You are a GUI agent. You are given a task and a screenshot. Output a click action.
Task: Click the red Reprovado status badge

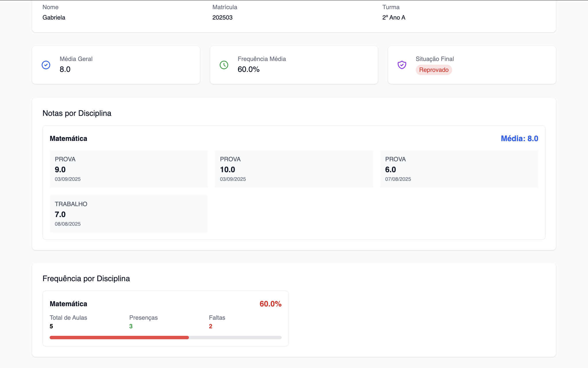[434, 70]
